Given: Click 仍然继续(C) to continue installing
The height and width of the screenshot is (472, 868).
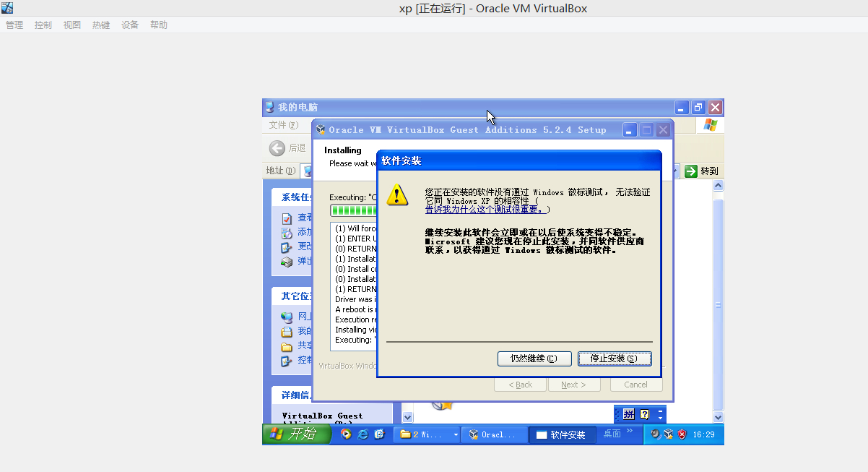Looking at the screenshot, I should (534, 359).
